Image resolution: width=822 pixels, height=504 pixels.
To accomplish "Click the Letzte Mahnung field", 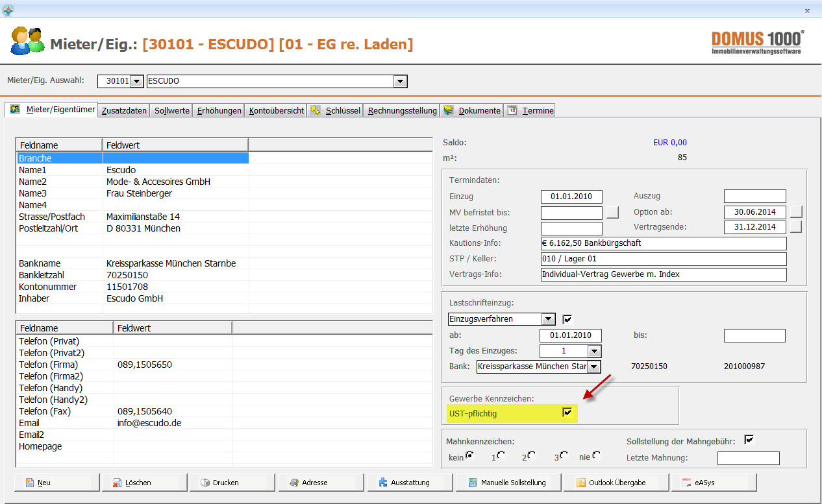I will [x=749, y=459].
